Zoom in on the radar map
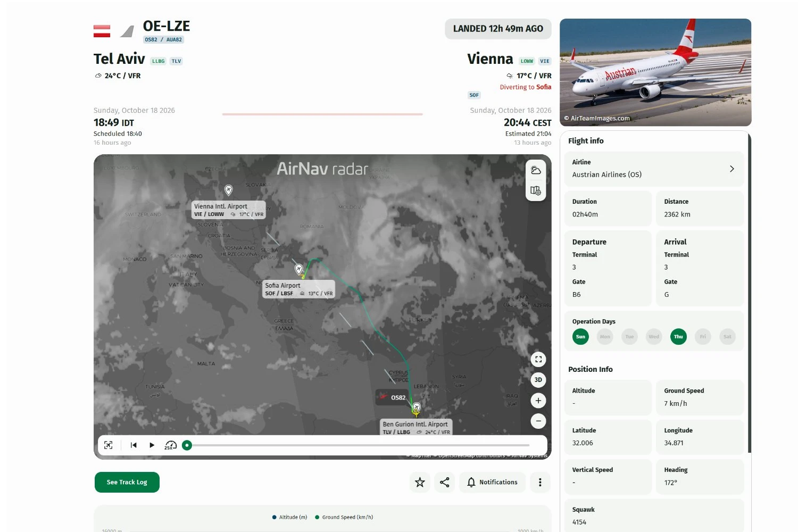798x532 pixels. click(x=538, y=401)
